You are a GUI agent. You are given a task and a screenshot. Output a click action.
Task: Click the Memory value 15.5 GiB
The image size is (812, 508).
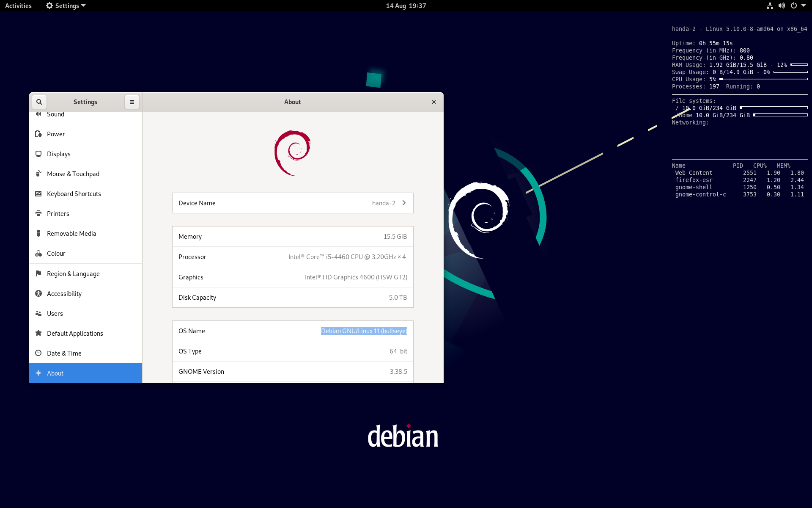pyautogui.click(x=395, y=237)
